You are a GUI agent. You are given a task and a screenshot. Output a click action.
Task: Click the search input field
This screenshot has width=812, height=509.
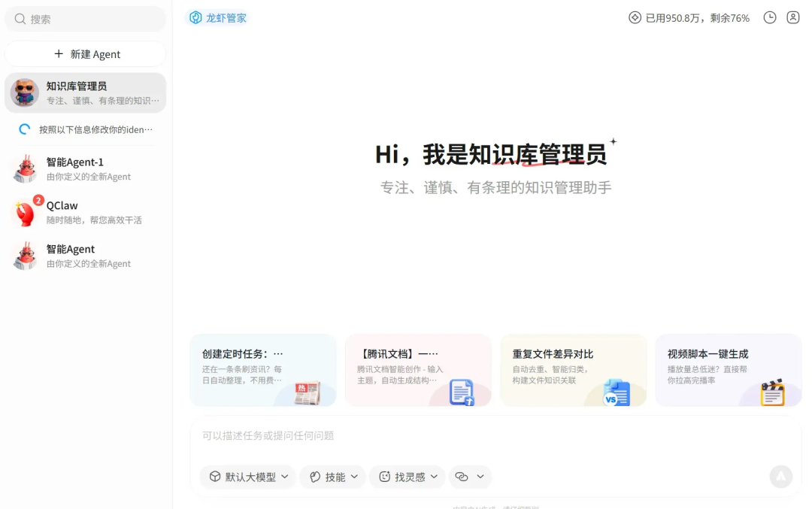(86, 19)
